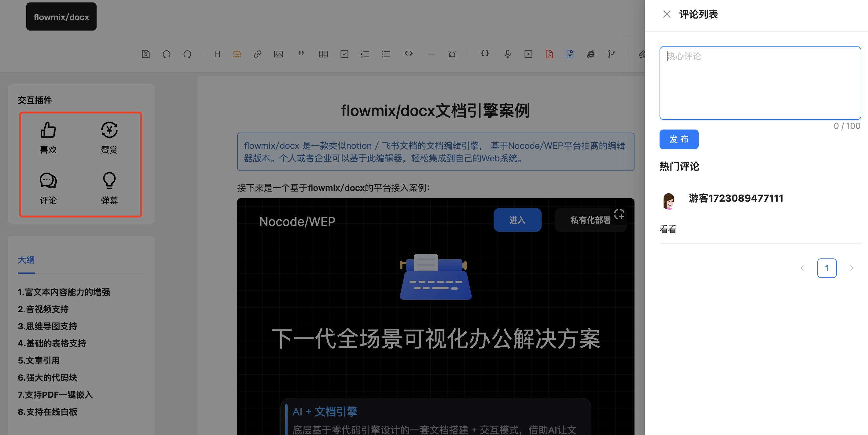868x435 pixels.
Task: Insert a video with play icon
Action: click(x=528, y=54)
